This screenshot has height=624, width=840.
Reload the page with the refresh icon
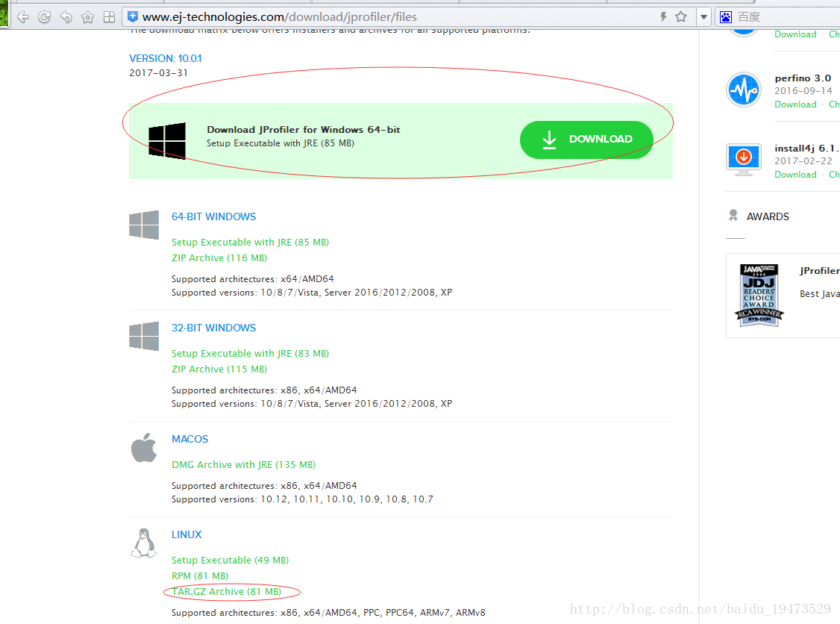pos(45,17)
